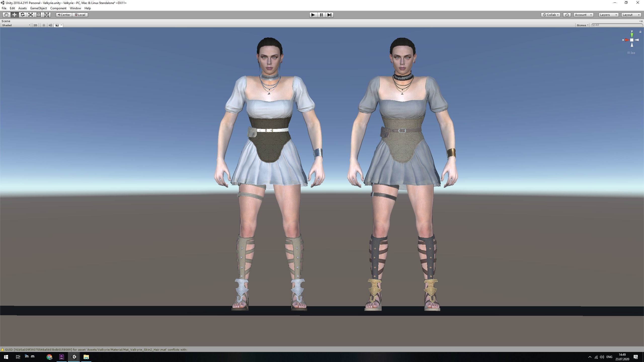Screen dimensions: 644x362
Task: Click the drive icon on taskbar
Action: tap(33, 356)
